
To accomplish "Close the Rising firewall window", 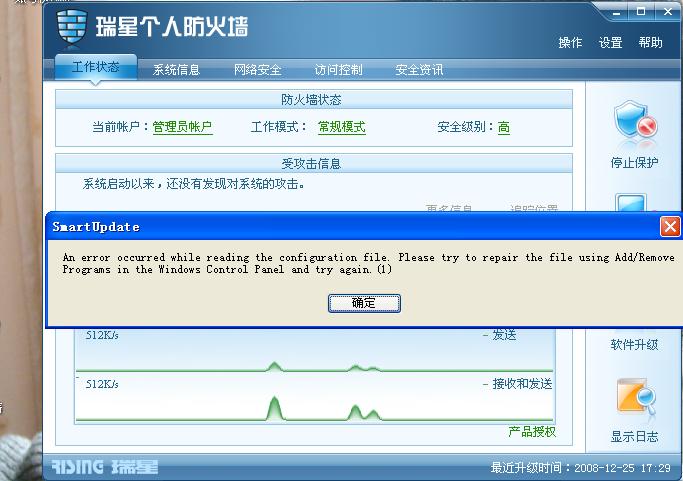I will (668, 12).
